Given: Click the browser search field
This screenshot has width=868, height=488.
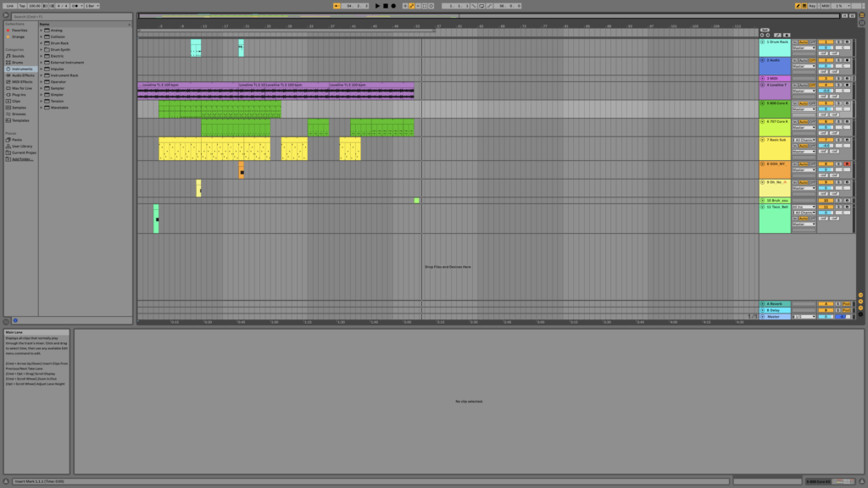Looking at the screenshot, I should [x=72, y=17].
